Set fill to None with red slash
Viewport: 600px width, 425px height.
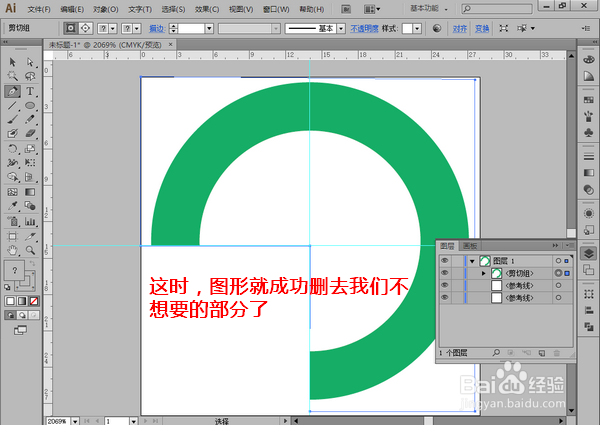tap(34, 301)
